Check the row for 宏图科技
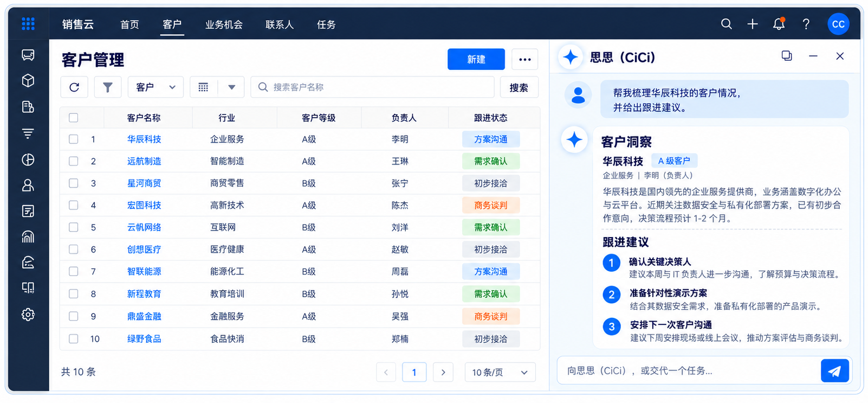 (74, 205)
